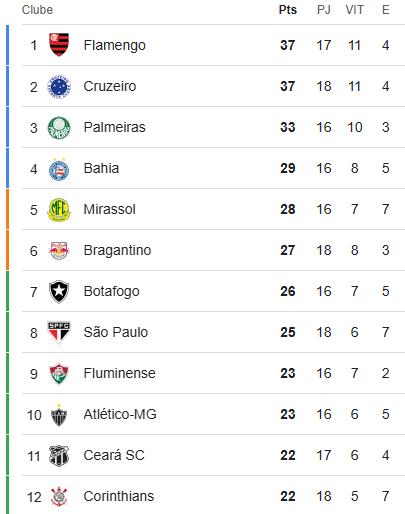Click Mirassol's 28 points value
405x514 pixels.
click(288, 209)
